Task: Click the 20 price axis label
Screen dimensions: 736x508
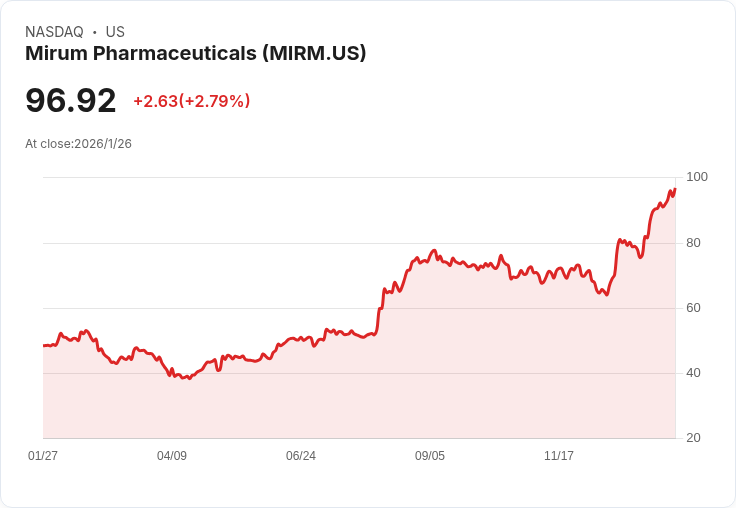Action: pos(693,438)
